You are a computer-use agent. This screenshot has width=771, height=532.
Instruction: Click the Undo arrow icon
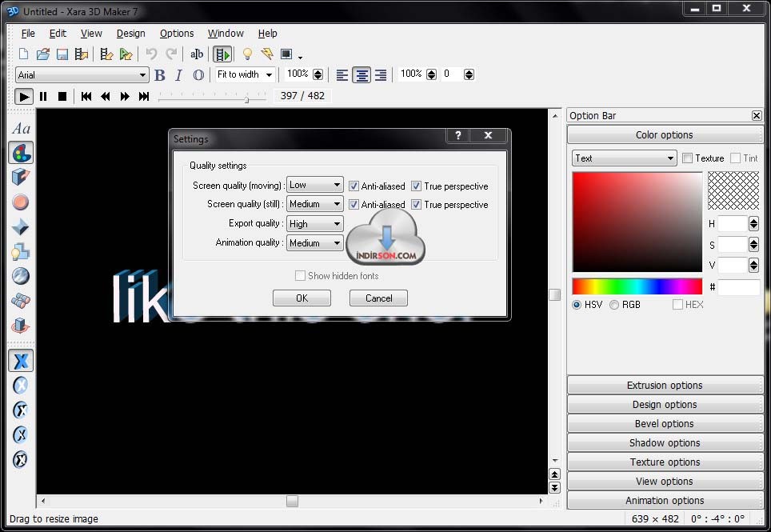pyautogui.click(x=151, y=54)
